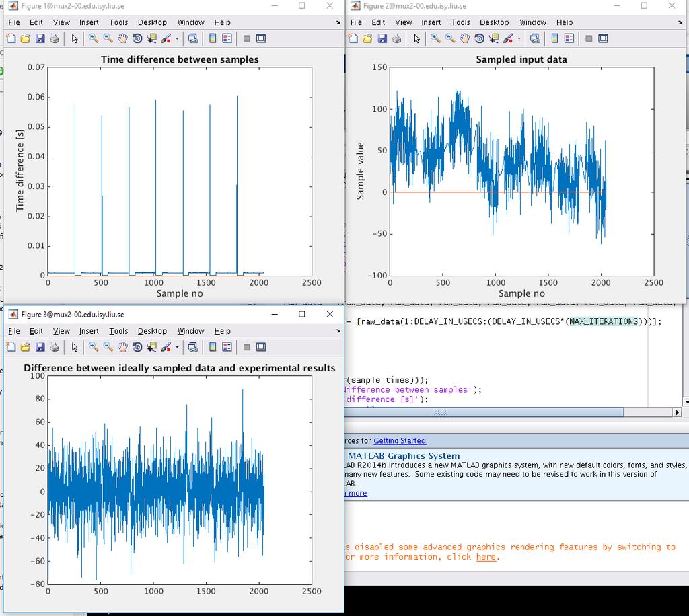Screen dimensions: 689x616
Task: Open the Getting Started link
Action: (x=400, y=440)
